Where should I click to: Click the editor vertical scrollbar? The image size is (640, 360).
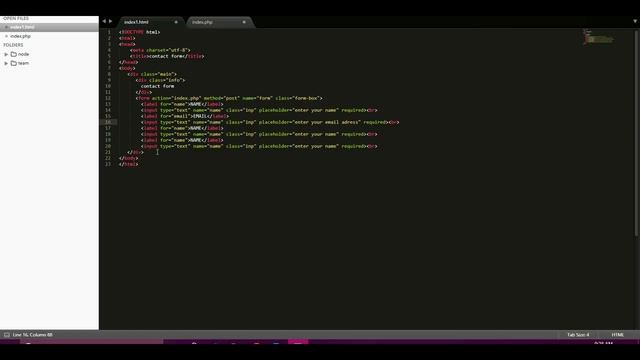point(636,133)
